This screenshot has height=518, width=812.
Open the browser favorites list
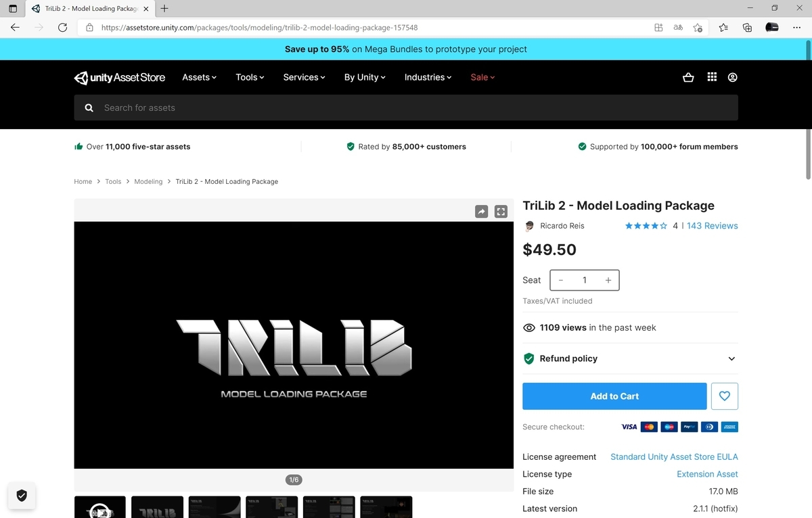[723, 28]
